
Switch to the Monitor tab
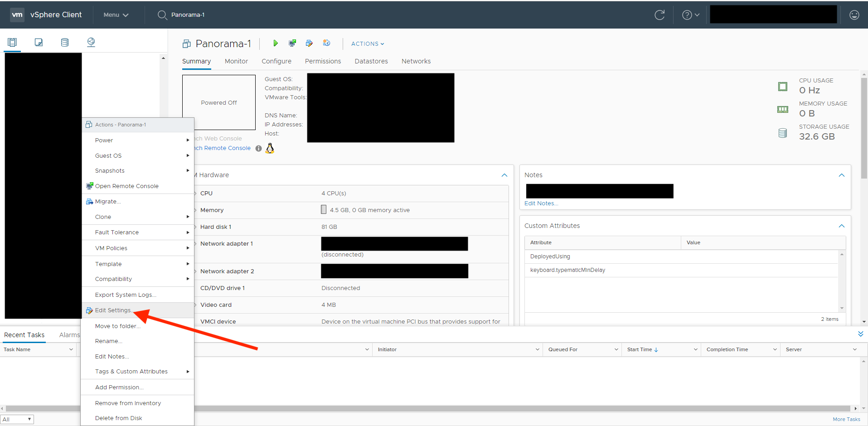click(x=236, y=61)
